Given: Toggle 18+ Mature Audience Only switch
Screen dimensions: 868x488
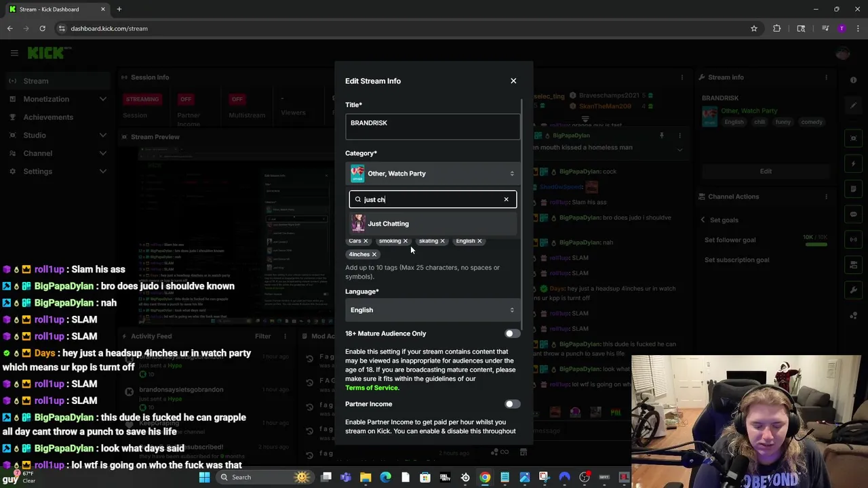Looking at the screenshot, I should tap(513, 333).
